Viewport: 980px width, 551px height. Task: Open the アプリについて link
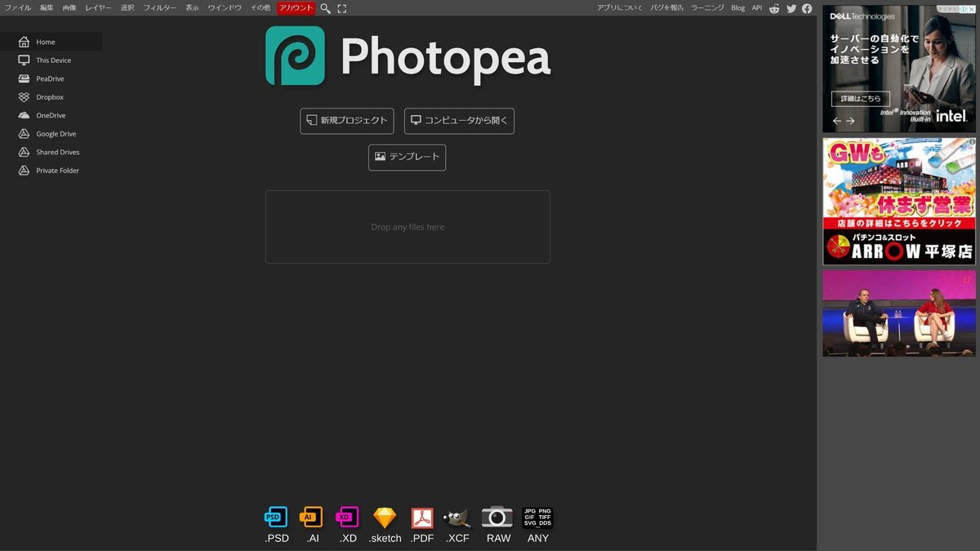point(620,7)
